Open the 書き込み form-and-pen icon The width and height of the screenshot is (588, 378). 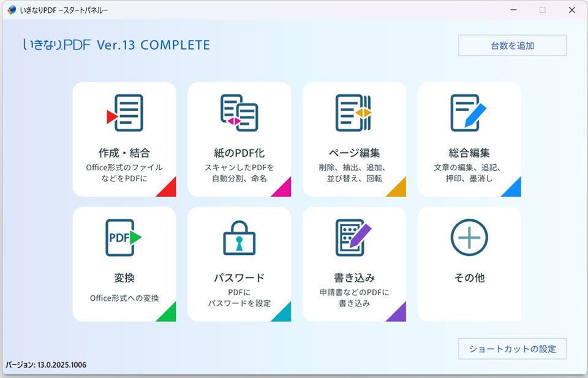point(353,238)
